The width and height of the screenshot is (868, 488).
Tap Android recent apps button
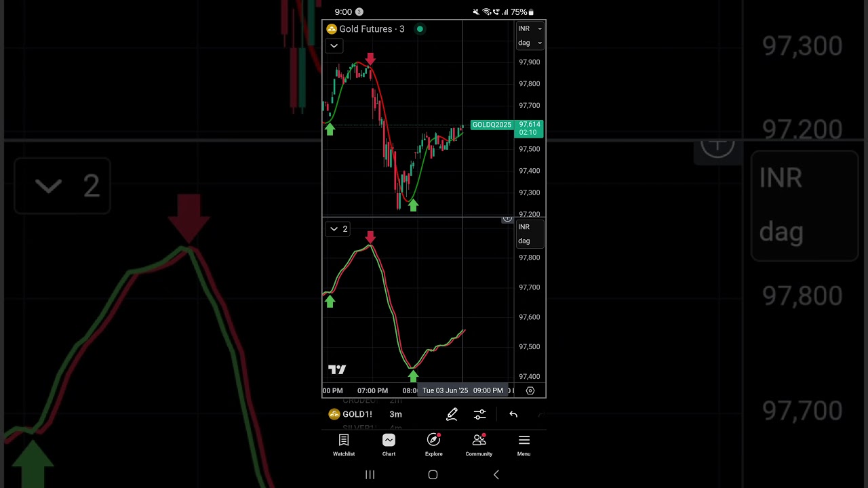[x=370, y=474]
